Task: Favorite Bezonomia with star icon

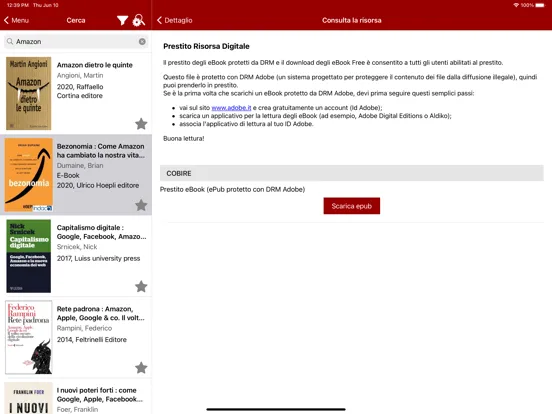Action: coord(141,205)
